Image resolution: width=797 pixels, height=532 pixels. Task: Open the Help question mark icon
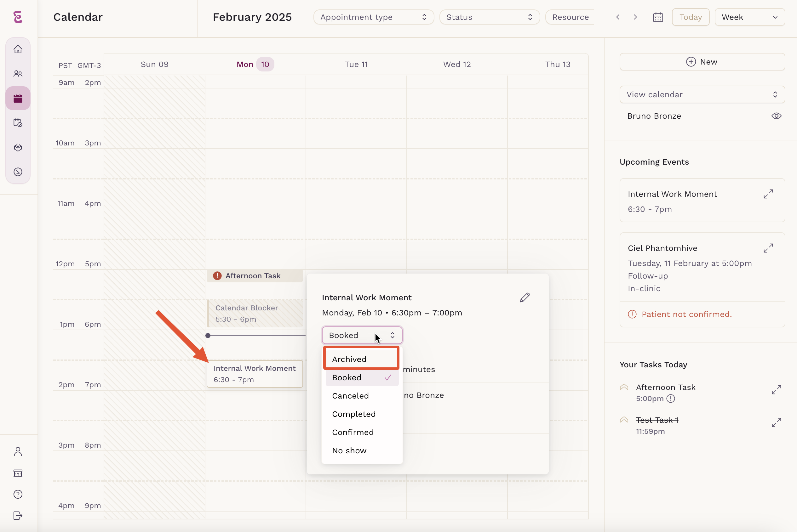click(x=18, y=494)
